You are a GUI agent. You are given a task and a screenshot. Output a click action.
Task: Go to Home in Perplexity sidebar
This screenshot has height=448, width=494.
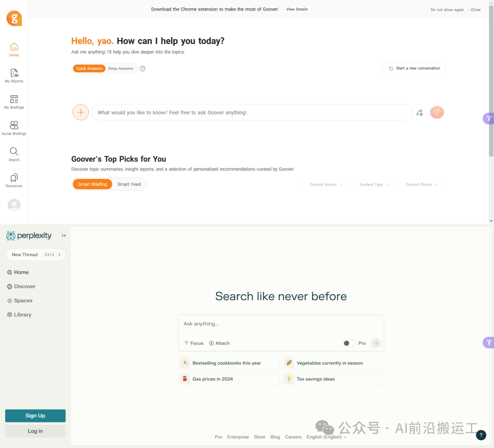point(18,272)
